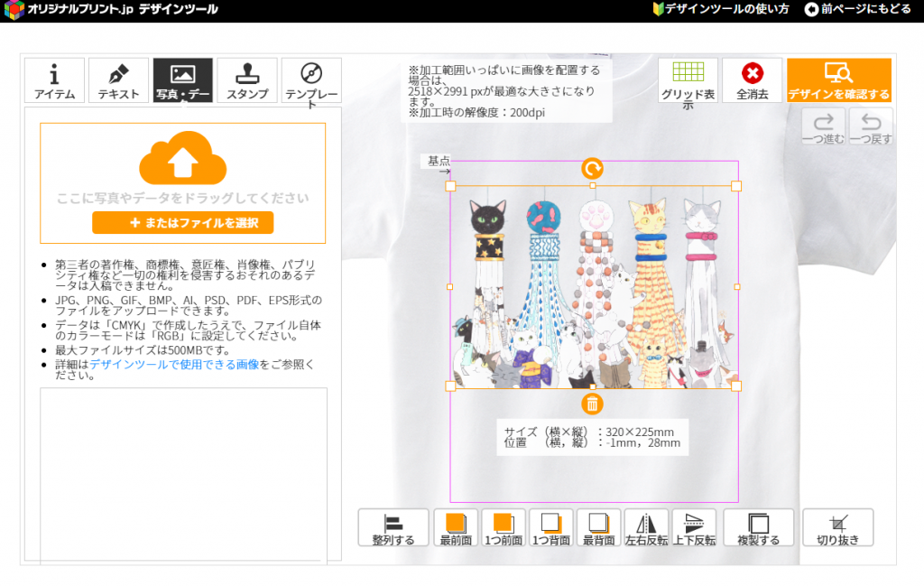Screen dimensions: 924x586
Task: Toggle グリッド表示 grid display
Action: tap(688, 80)
